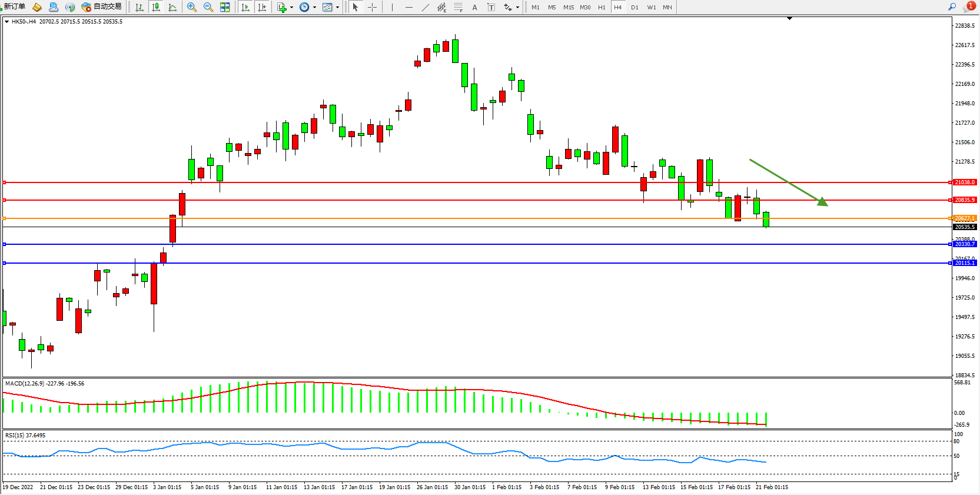Switch to the D1 timeframe
Viewport: 980px width, 495px height.
click(x=634, y=7)
